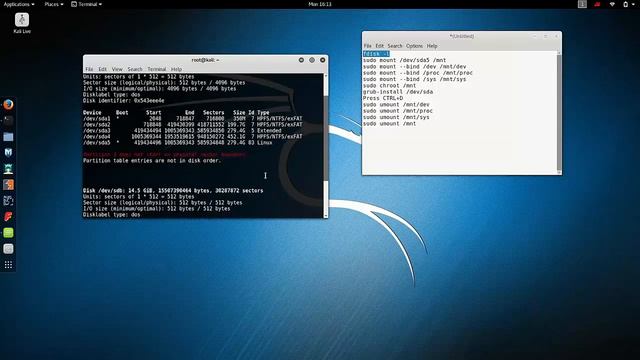Click the 'sudo mount --bind /proc /mnt/proc' line

418,73
